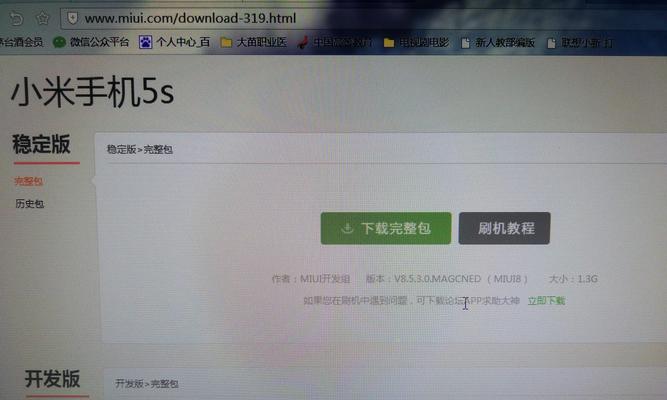Screen dimensions: 667x400
Task: Click the dark 刷机教程 button
Action: [x=505, y=229]
